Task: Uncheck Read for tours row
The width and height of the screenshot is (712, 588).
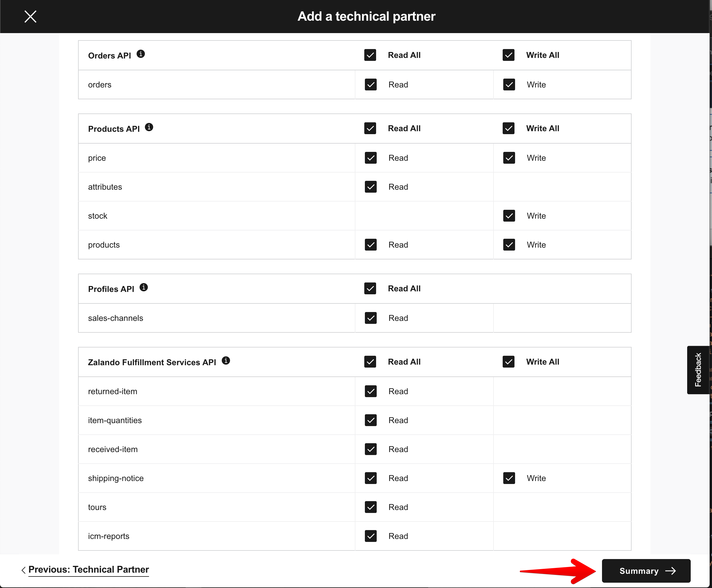Action: [371, 507]
